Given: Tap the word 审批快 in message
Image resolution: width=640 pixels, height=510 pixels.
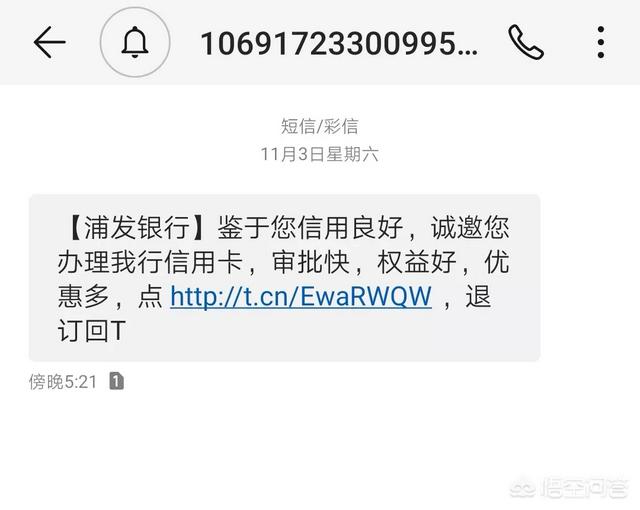Looking at the screenshot, I should (x=311, y=262).
